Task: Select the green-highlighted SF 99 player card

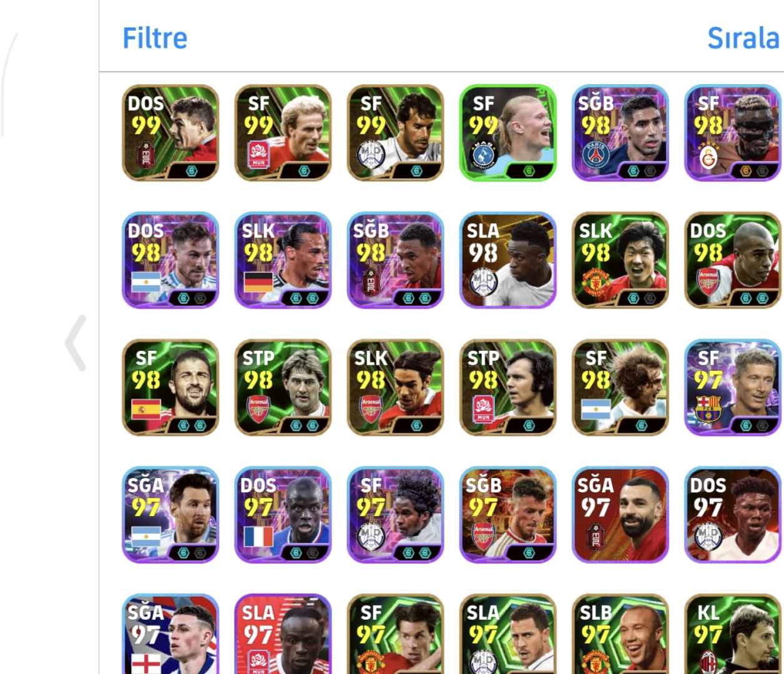Action: coord(508,133)
